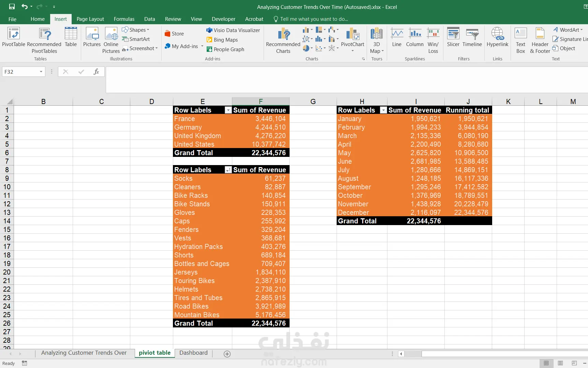The image size is (588, 368).
Task: Open the Office Store add-ins
Action: click(174, 34)
